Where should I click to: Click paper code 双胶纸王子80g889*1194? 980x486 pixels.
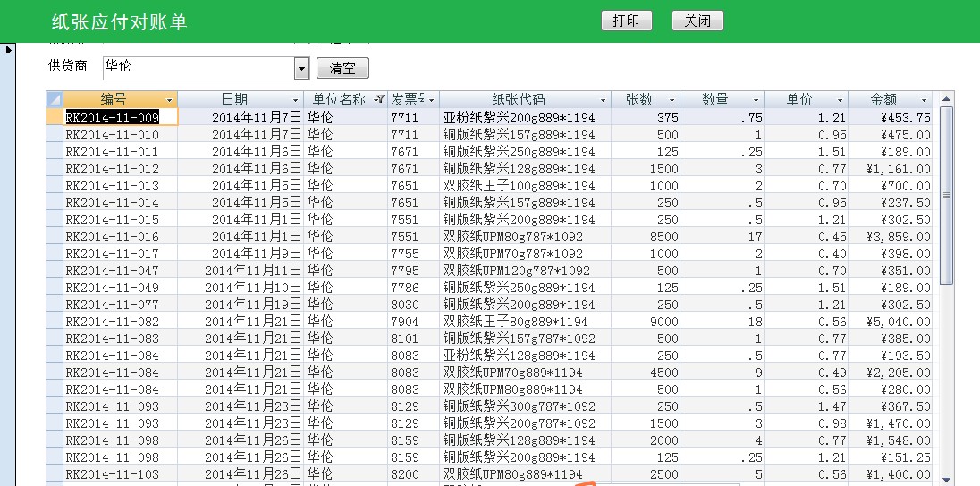(x=525, y=322)
